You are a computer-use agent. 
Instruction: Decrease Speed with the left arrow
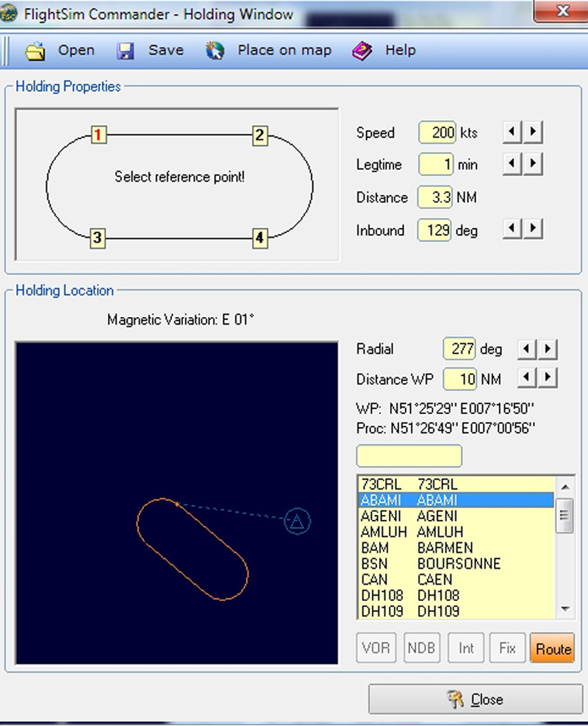(x=512, y=132)
